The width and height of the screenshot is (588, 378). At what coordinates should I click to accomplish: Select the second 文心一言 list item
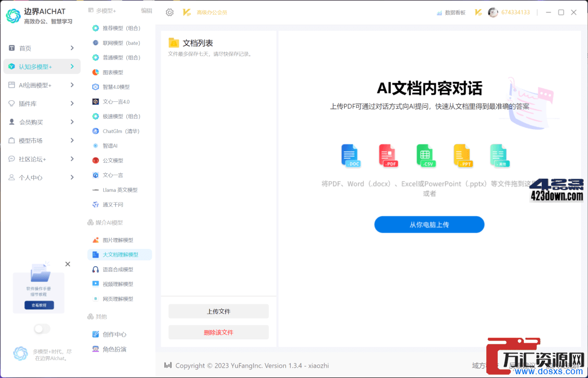pos(120,175)
